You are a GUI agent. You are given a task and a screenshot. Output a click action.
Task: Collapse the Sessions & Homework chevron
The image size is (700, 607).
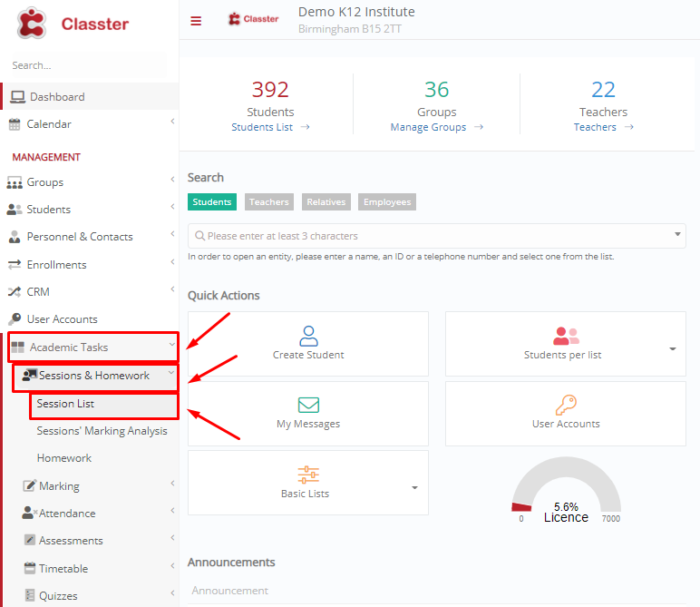(x=171, y=372)
